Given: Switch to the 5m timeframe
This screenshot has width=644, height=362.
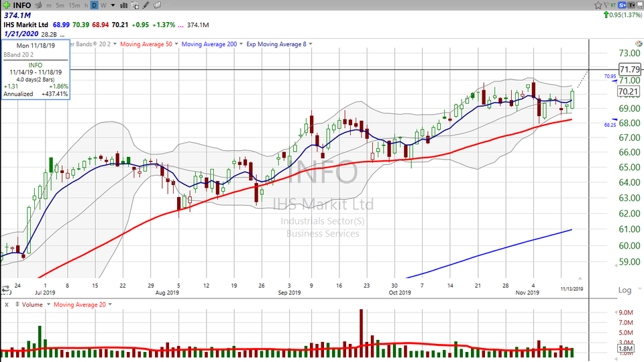Looking at the screenshot, I should 60,6.
